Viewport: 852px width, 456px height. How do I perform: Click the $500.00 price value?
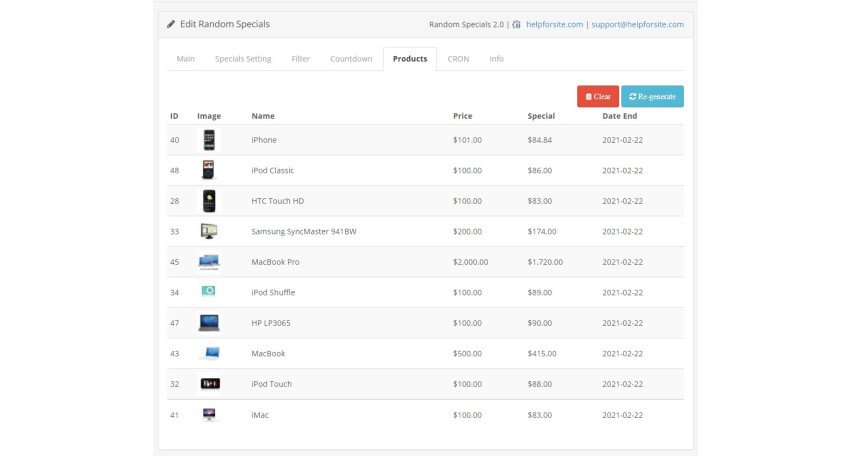467,353
